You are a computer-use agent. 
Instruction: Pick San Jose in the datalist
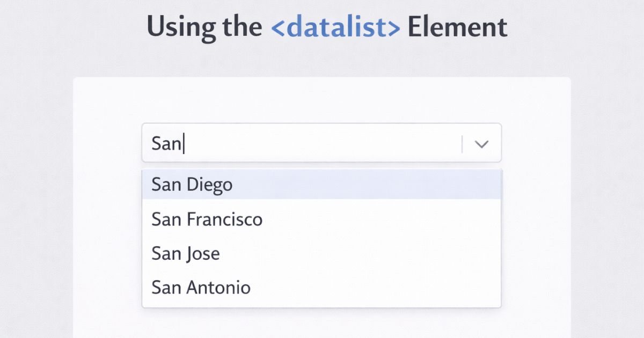(185, 253)
